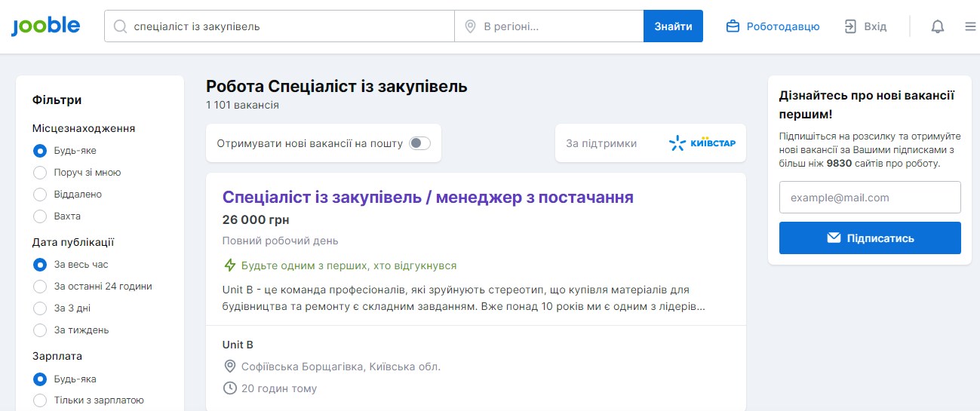The width and height of the screenshot is (980, 411).
Task: Click the 'Вхід' login link
Action: tap(875, 26)
